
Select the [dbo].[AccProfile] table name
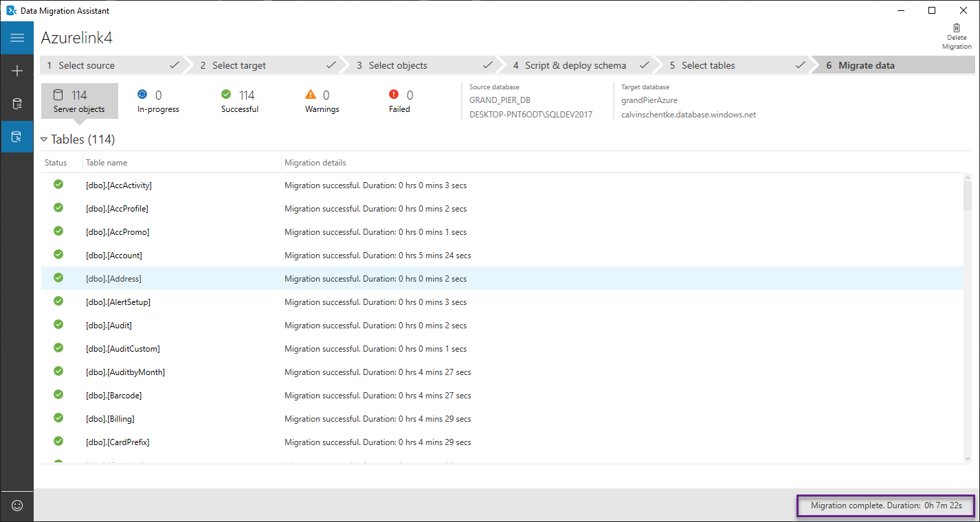tap(117, 209)
